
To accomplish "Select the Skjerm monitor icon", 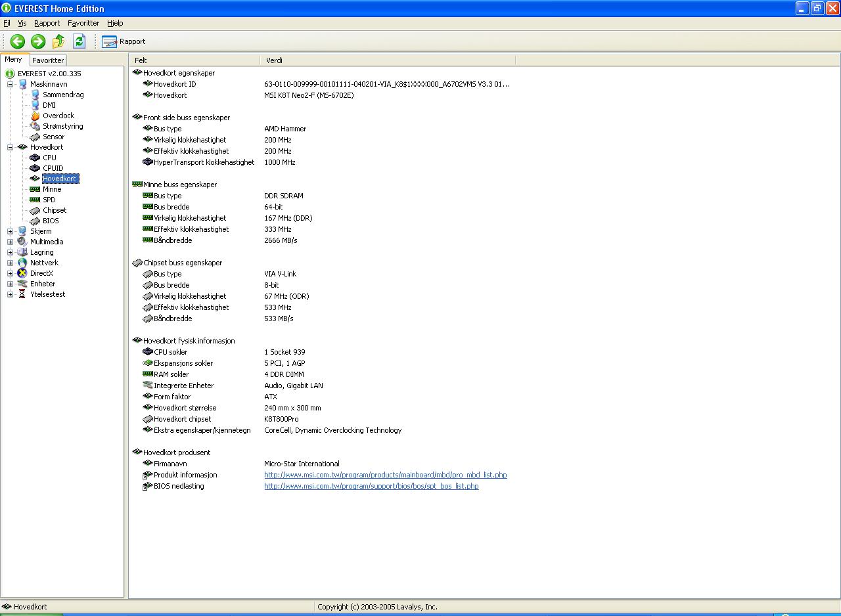I will tap(22, 231).
